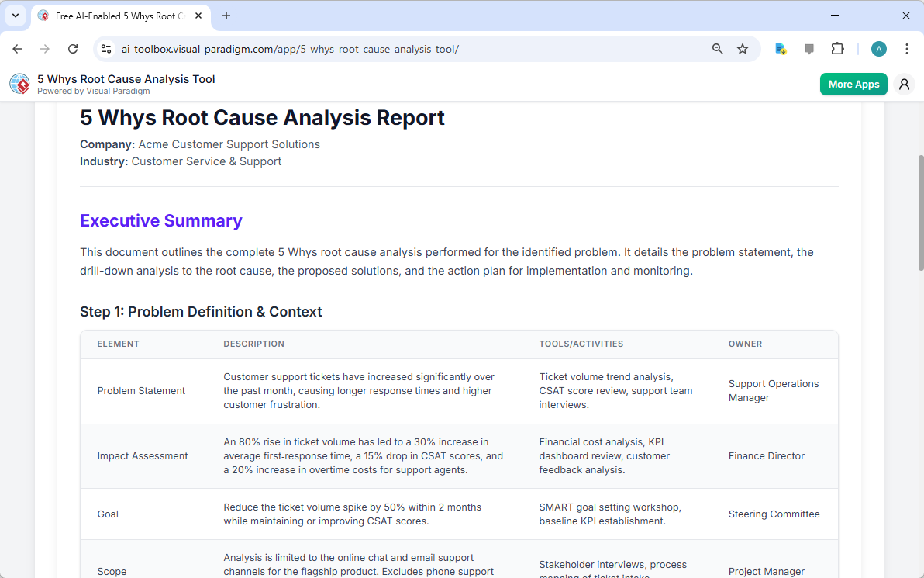924x578 pixels.
Task: Open a new browser tab with plus
Action: (x=226, y=16)
